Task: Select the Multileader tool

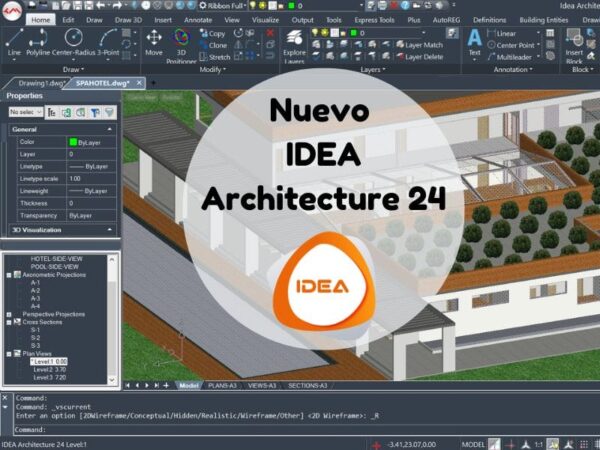Action: 510,57
